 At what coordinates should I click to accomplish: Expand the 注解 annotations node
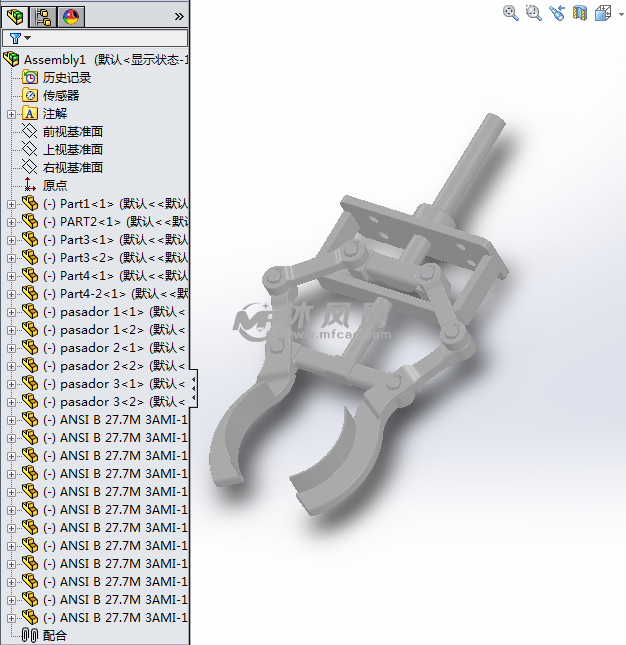(12, 114)
